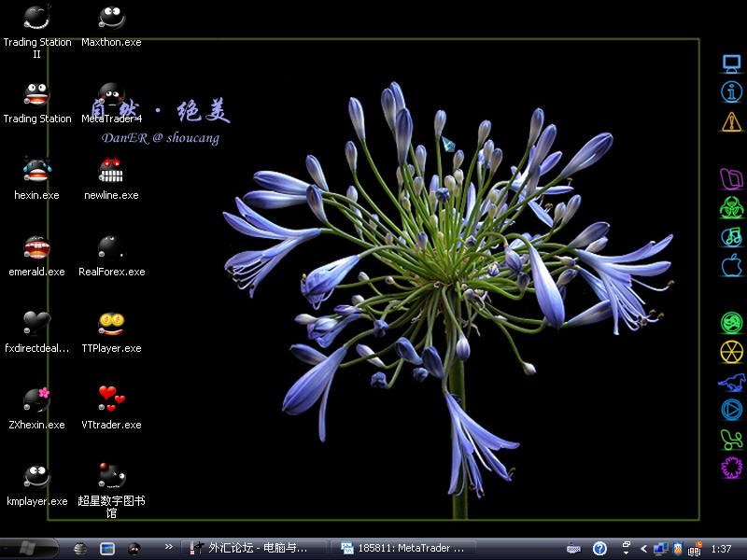Screen dimensions: 747x560
Task: Launch Maxthon.exe from the desktop
Action: [x=111, y=20]
